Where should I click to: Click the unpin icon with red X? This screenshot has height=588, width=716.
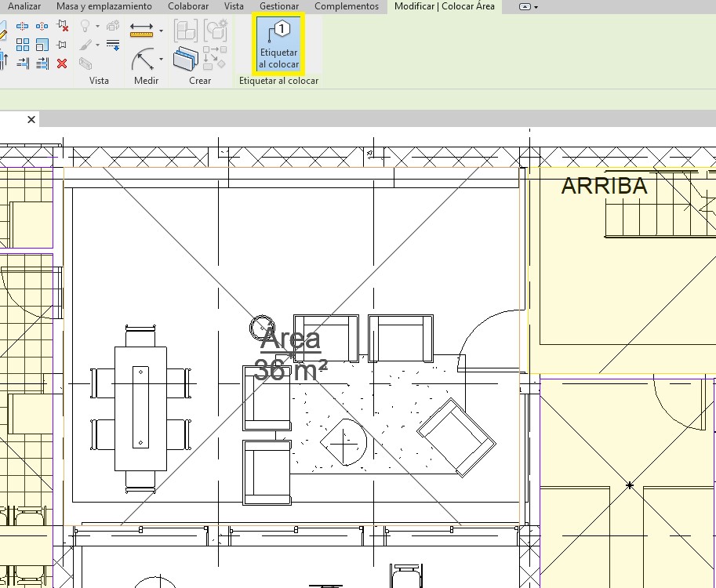tap(62, 27)
